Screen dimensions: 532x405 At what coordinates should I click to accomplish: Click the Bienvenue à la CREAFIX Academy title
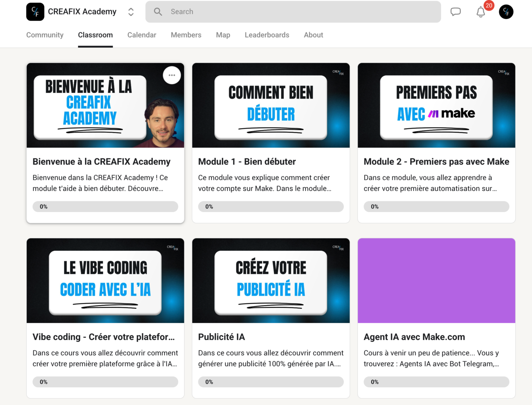(x=102, y=162)
